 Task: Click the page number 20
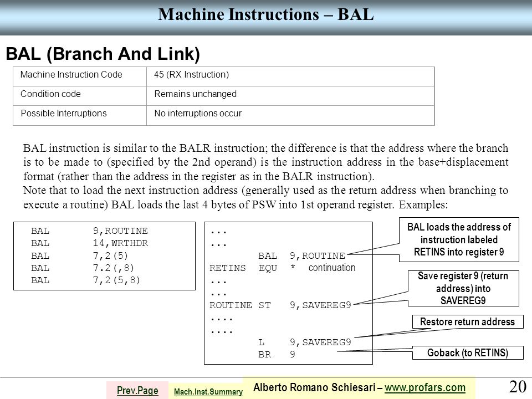[518, 386]
